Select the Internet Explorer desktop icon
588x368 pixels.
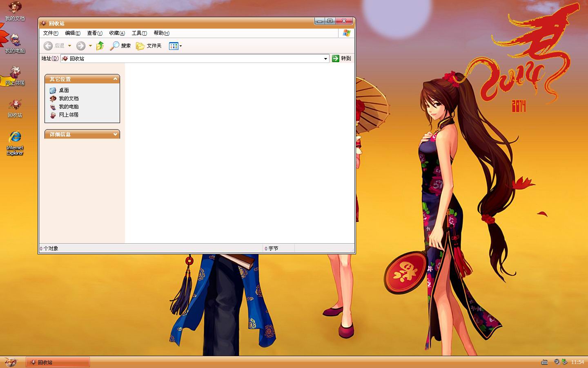15,143
